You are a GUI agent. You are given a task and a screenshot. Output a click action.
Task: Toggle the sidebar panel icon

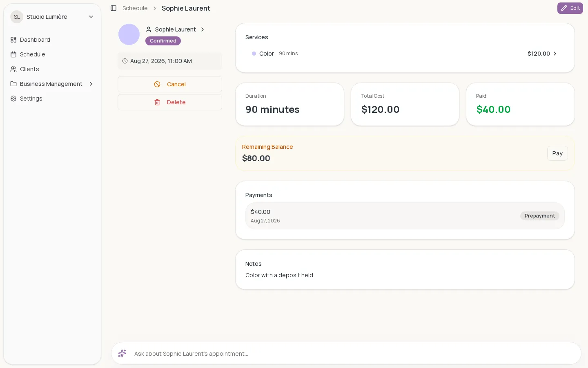click(114, 8)
